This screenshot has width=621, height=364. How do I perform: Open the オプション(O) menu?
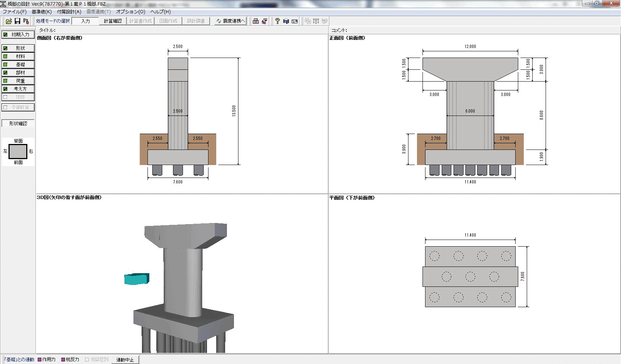(x=131, y=12)
